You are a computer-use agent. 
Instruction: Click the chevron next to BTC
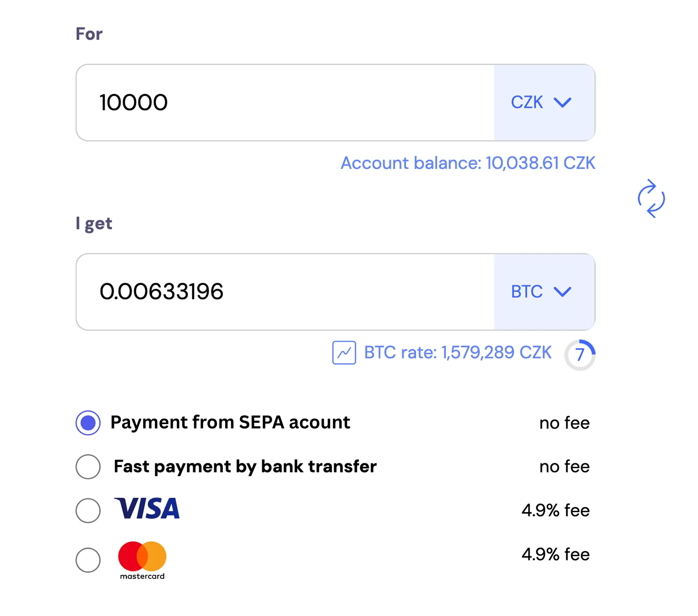562,292
